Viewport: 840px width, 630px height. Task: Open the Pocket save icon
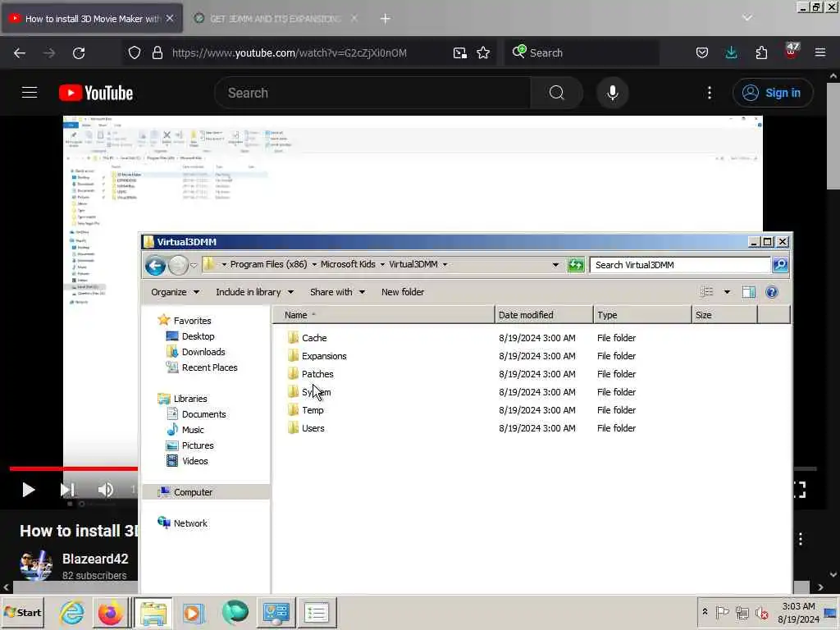702,52
